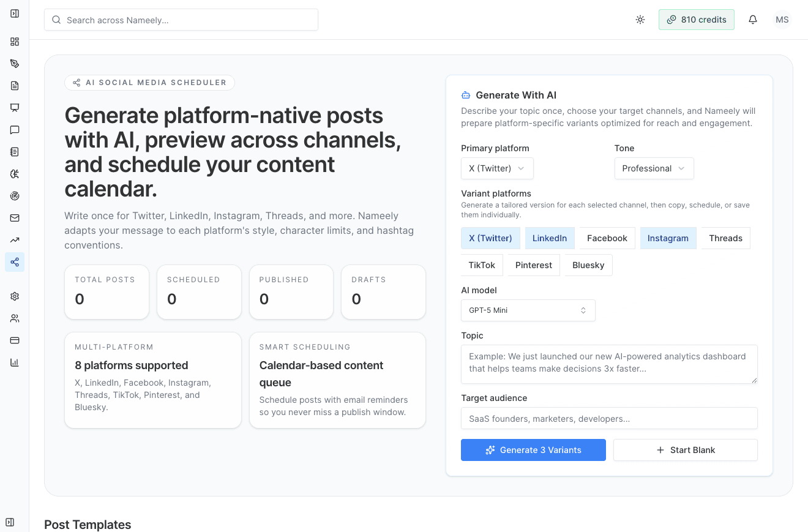Screen dimensions: 808x532
Task: Open the settings gear in sidebar
Action: point(15,296)
